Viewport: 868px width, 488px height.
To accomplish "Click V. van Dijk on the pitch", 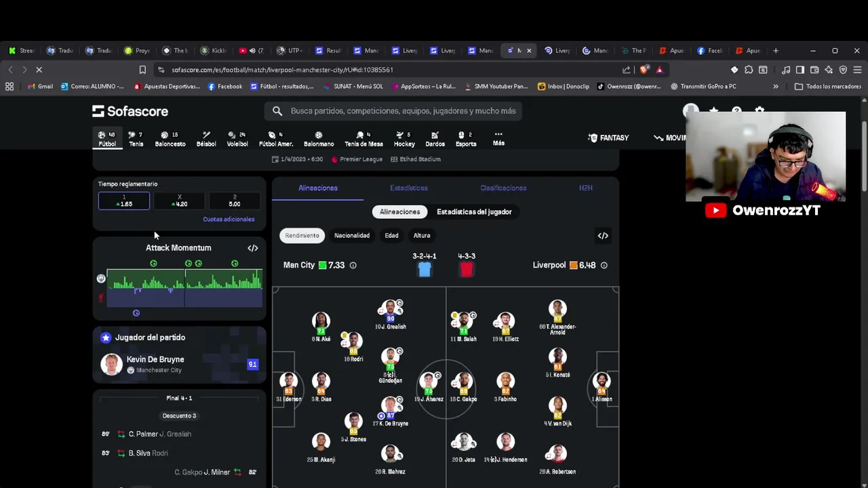I will coord(557,411).
